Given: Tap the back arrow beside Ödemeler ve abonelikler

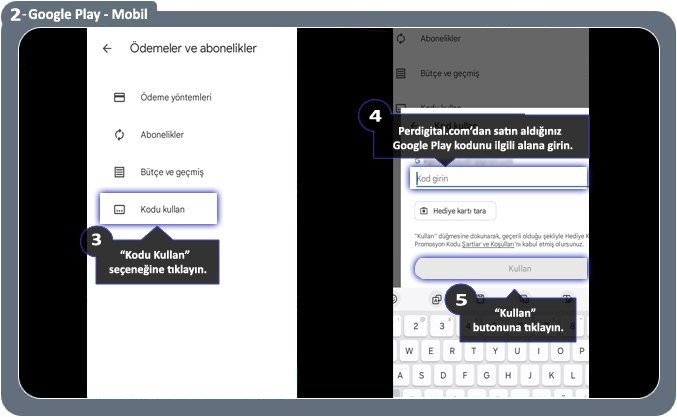Looking at the screenshot, I should click(x=107, y=48).
